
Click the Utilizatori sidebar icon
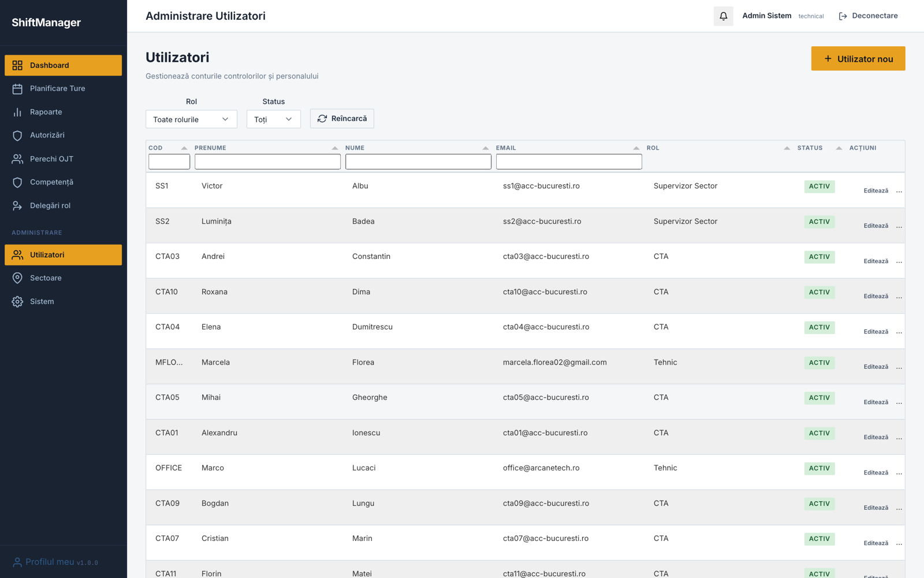coord(17,255)
